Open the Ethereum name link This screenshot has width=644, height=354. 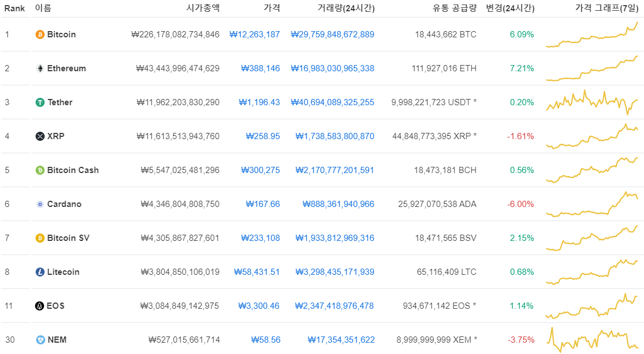67,68
